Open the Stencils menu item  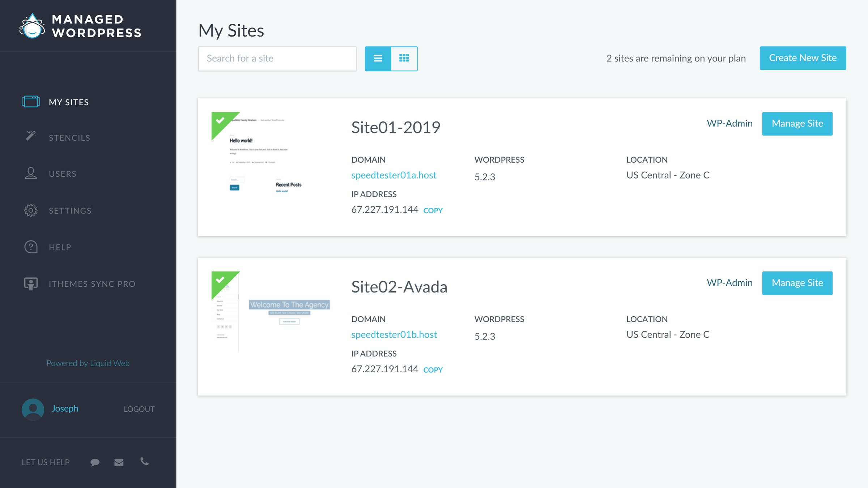click(69, 138)
